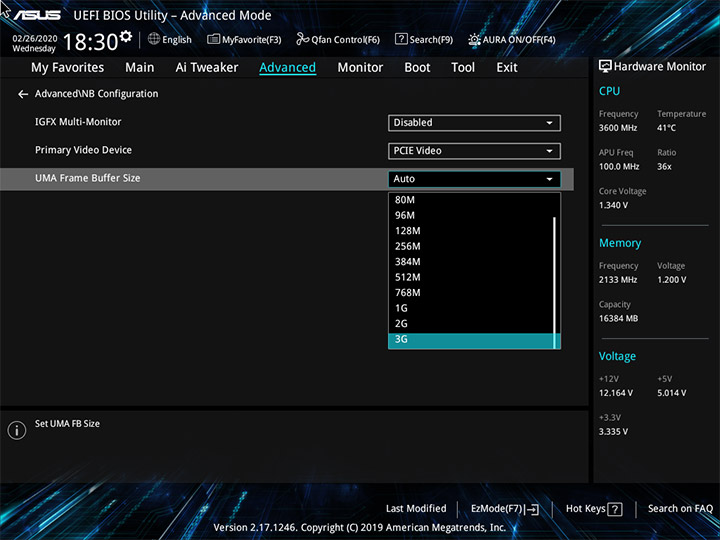Screen dimensions: 720x540
Task: Click the 41°C temperature value
Action: (x=666, y=128)
